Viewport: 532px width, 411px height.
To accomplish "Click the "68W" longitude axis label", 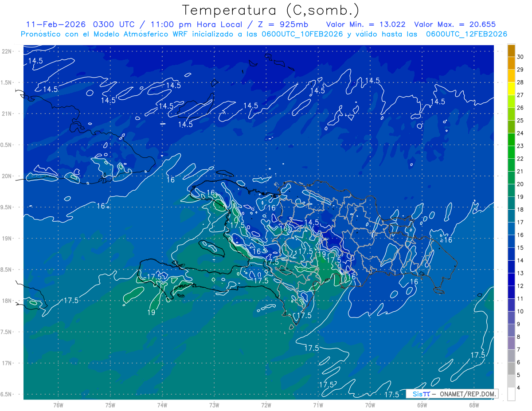I will click(474, 405).
